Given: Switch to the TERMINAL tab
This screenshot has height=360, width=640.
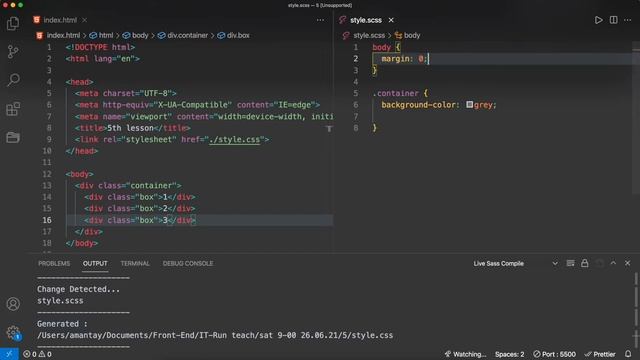Looking at the screenshot, I should 135,264.
